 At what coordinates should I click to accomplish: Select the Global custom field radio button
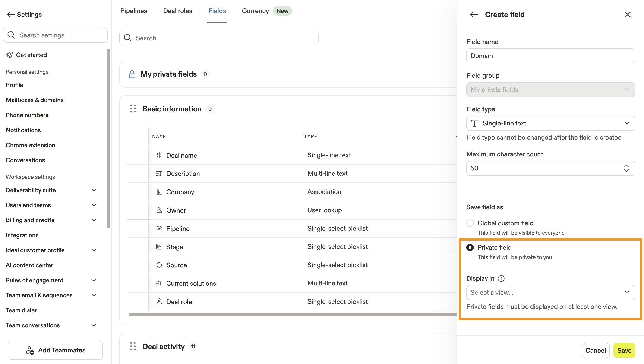(470, 223)
